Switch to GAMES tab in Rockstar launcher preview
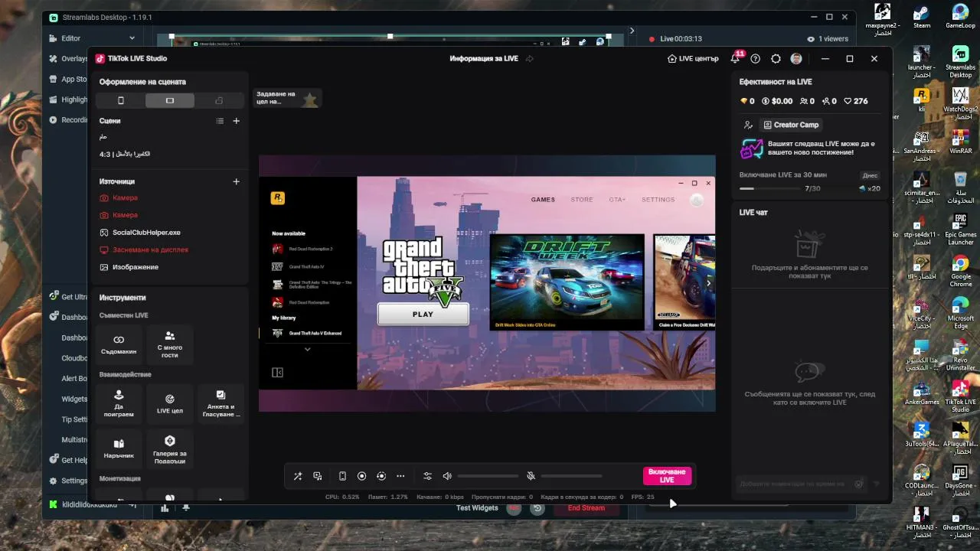 click(543, 200)
